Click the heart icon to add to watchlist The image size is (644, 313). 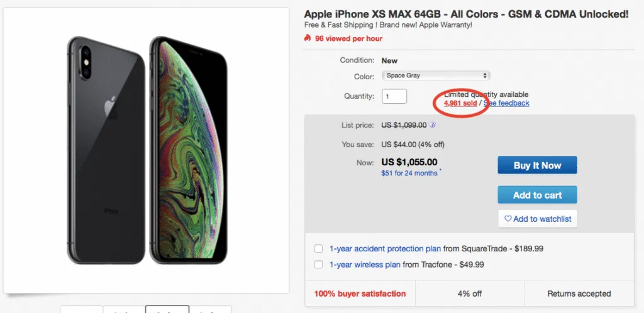pos(508,219)
